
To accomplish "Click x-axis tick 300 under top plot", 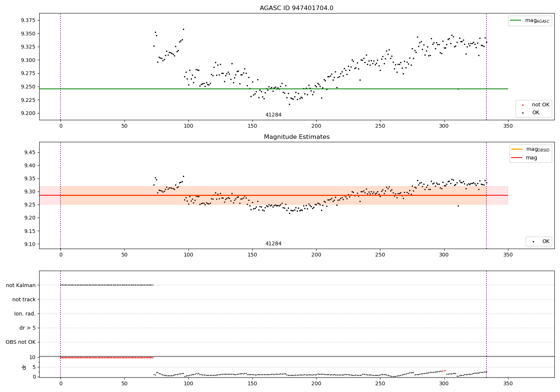I will coord(444,126).
